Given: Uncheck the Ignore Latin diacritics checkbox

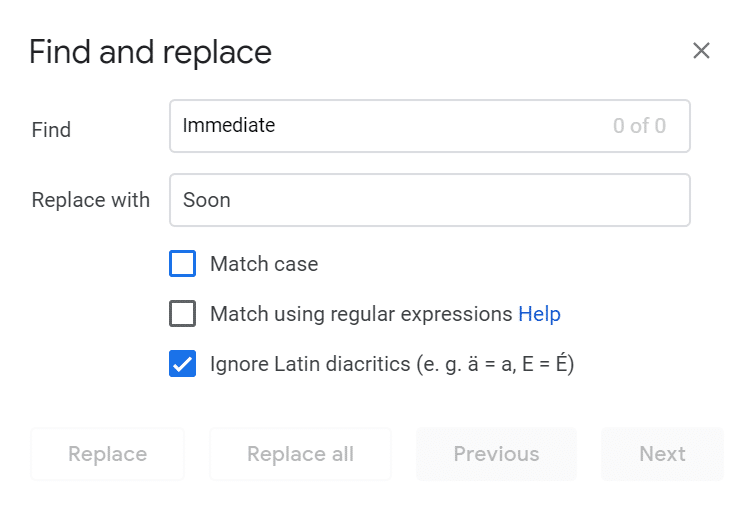Looking at the screenshot, I should click(183, 364).
